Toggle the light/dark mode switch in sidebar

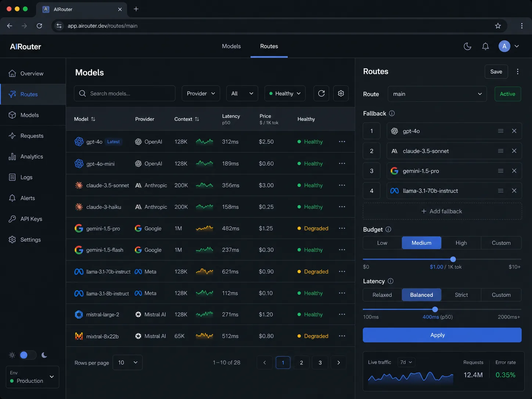point(28,355)
